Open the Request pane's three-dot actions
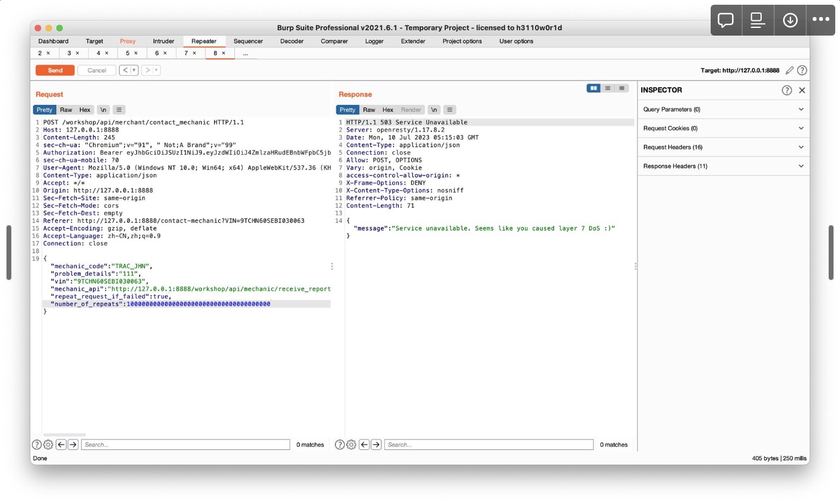The width and height of the screenshot is (840, 504). click(x=332, y=267)
